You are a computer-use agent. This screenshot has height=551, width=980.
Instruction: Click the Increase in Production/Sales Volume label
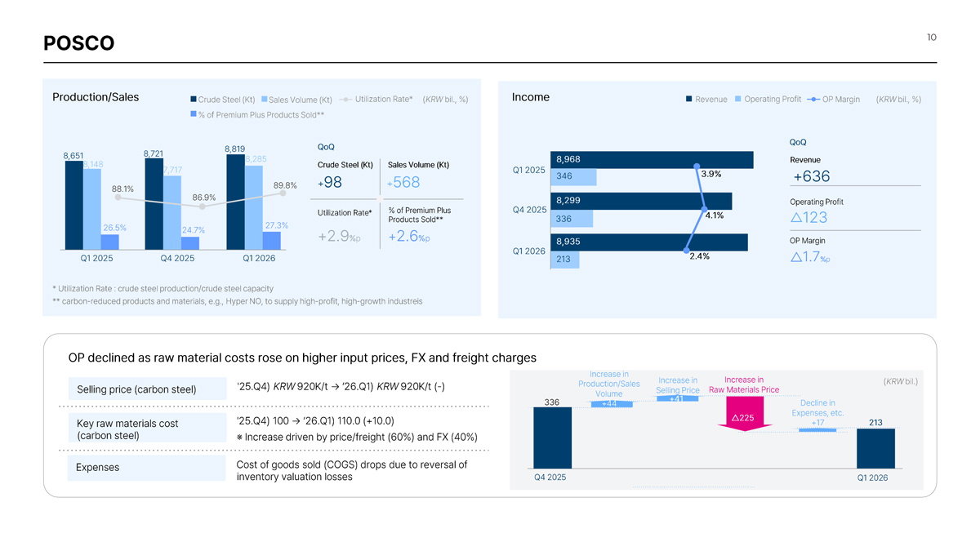tap(608, 384)
